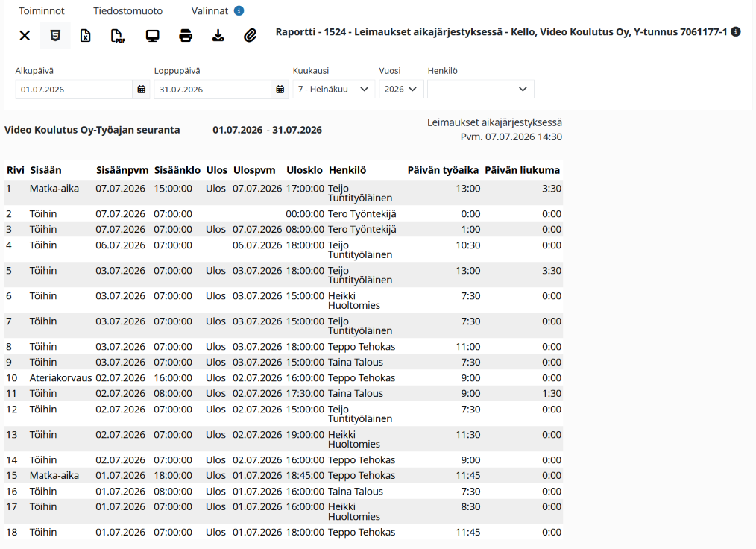This screenshot has height=549, width=756.
Task: Open calendar picker for Alkupäivä
Action: (x=141, y=90)
